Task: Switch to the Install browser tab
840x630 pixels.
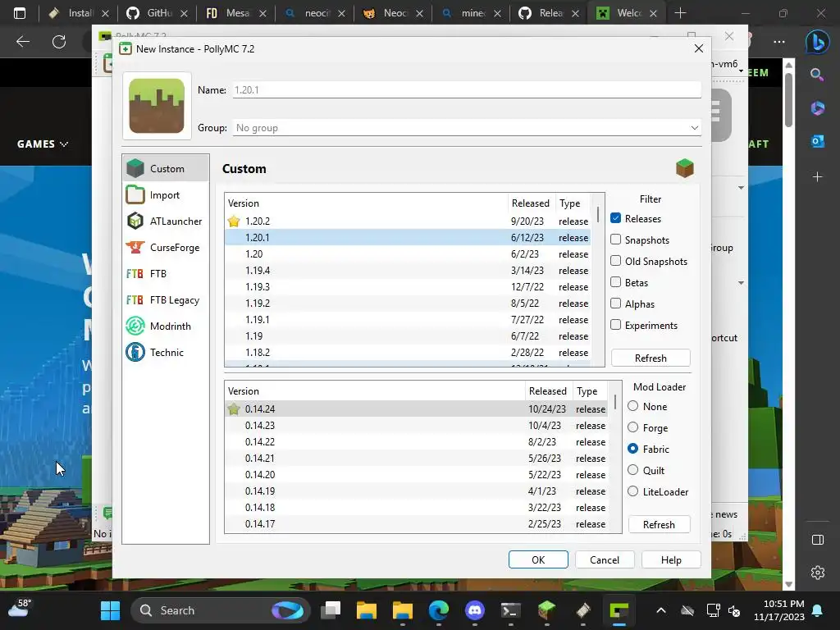Action: (x=80, y=13)
